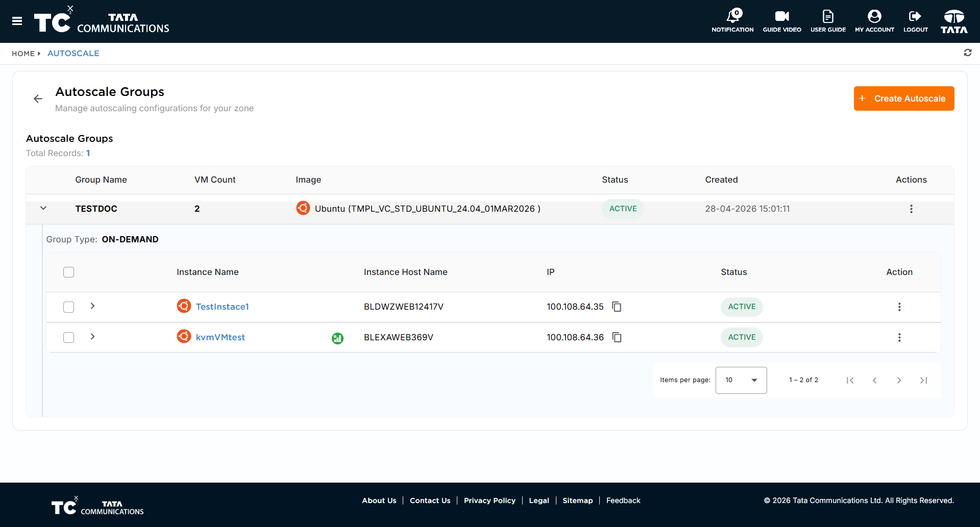This screenshot has width=980, height=527.
Task: Refresh the page using the reload icon
Action: point(967,53)
